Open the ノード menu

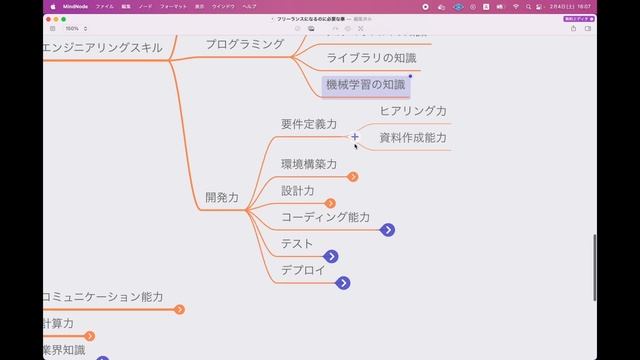tap(145, 7)
